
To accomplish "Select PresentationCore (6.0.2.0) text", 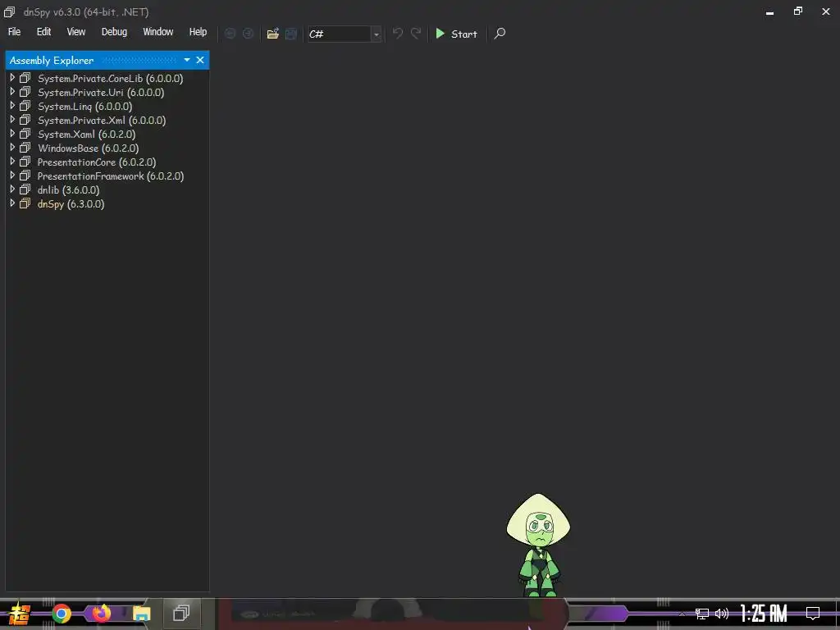I will click(x=97, y=162).
